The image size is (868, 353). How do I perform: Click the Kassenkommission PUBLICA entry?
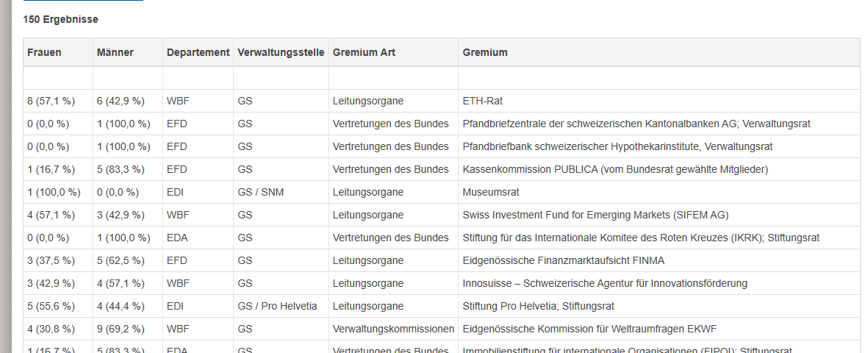pos(615,170)
